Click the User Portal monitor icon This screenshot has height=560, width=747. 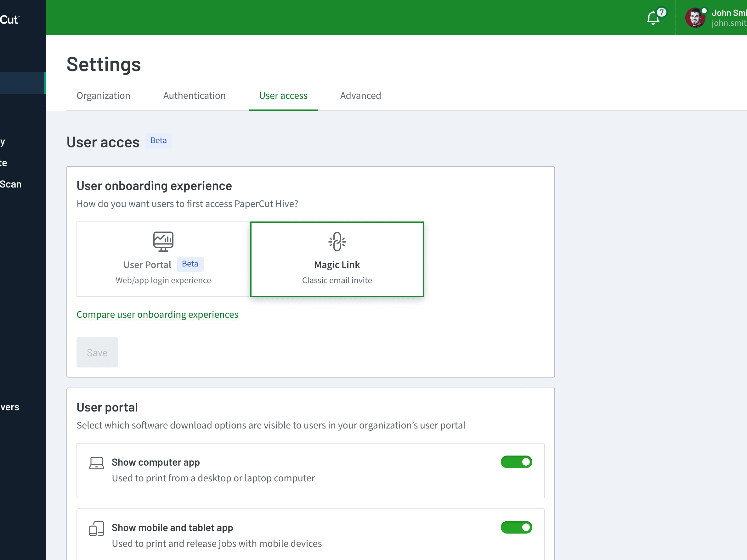(163, 241)
